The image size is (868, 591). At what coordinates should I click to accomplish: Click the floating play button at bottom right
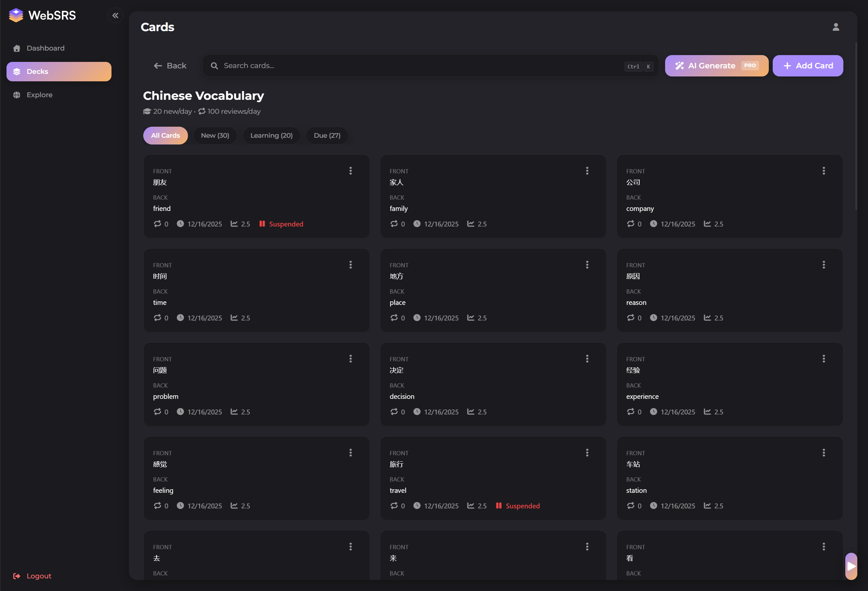(851, 566)
